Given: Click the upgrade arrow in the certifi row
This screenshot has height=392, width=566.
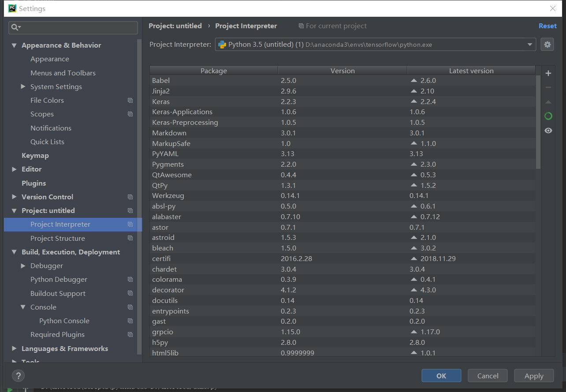Looking at the screenshot, I should (413, 259).
